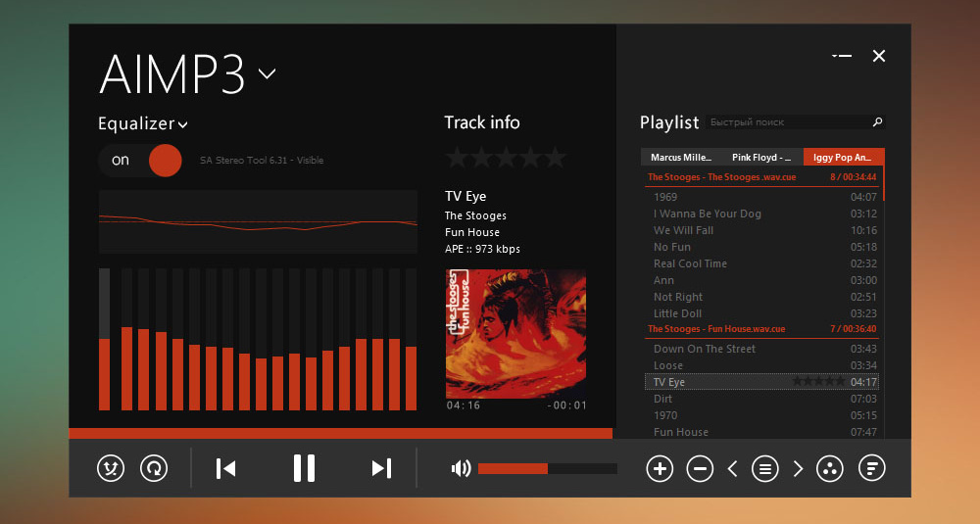Click the three-dots circle icon

829,468
